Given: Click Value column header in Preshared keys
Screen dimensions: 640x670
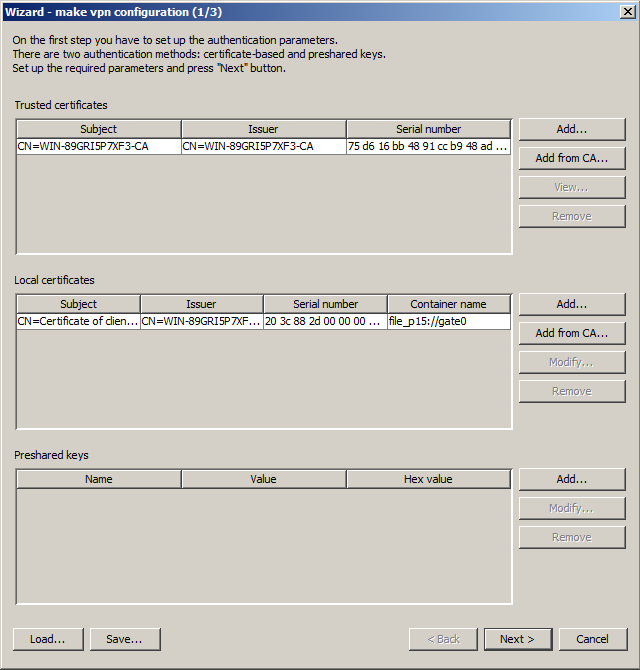Looking at the screenshot, I should pyautogui.click(x=264, y=479).
